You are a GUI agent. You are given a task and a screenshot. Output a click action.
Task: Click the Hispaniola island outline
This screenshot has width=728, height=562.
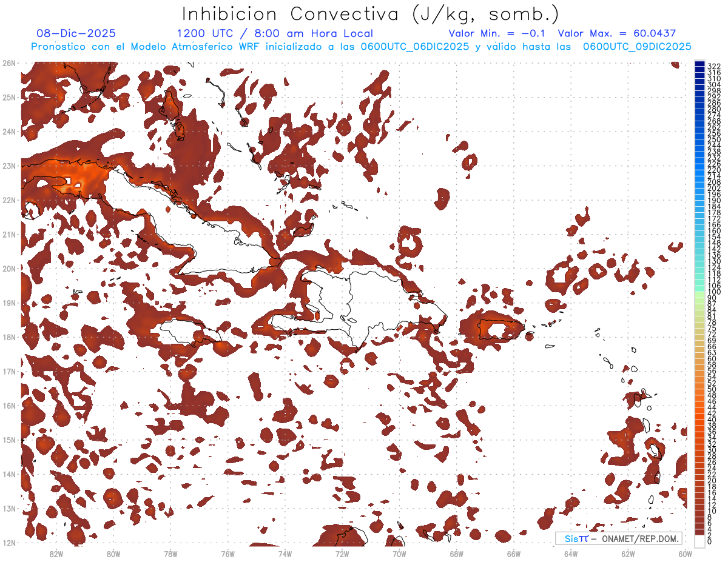[x=358, y=310]
